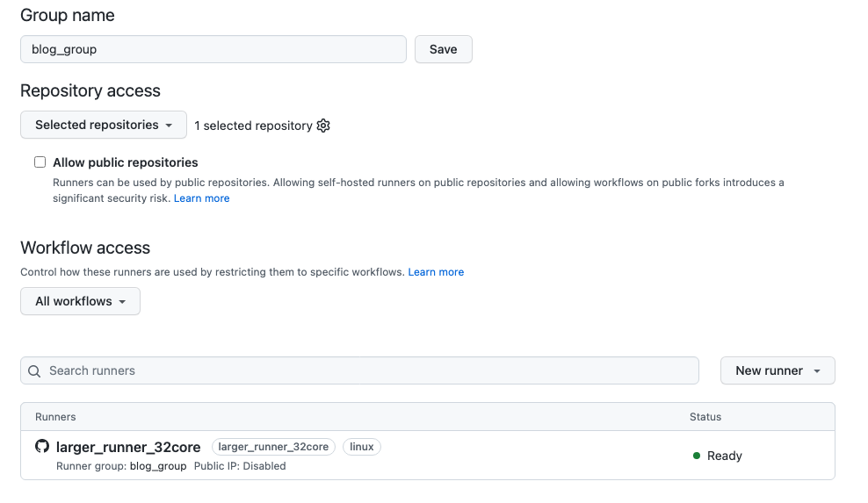Focus the Group name input field
Viewport: 868px width, 503px height.
point(213,49)
